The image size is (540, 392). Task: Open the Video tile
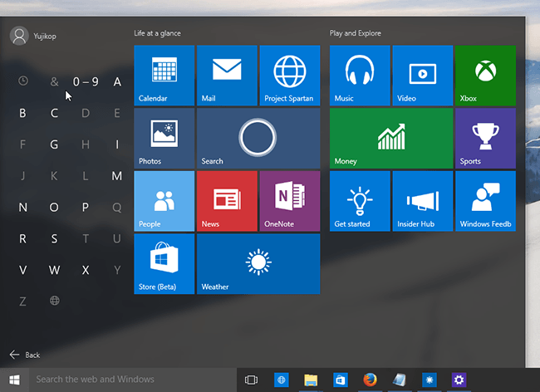tap(423, 76)
